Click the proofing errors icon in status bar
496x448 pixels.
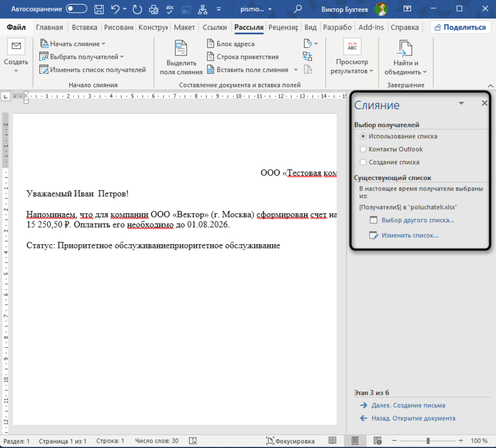pos(193,441)
